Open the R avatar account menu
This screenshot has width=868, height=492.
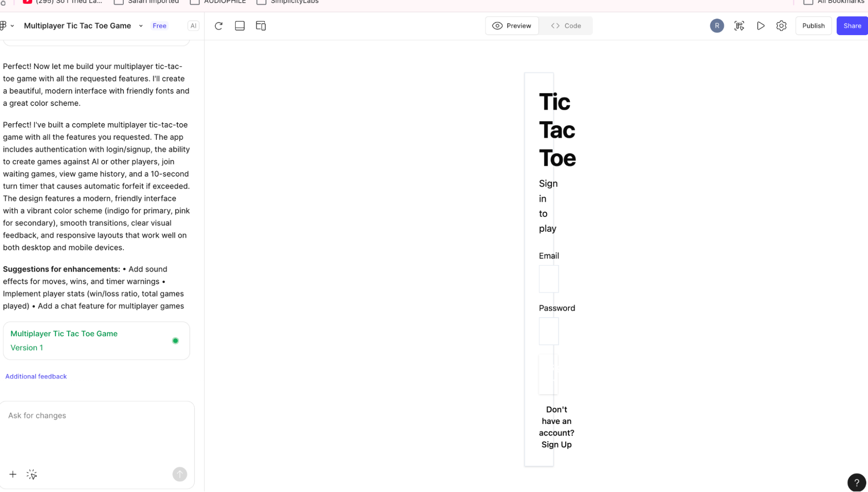pos(717,26)
